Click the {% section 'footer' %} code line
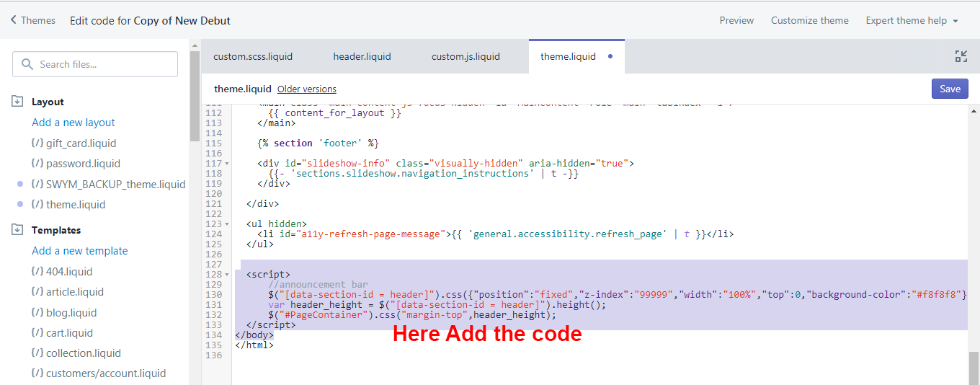Screen dimensions: 980x385 click(318, 143)
